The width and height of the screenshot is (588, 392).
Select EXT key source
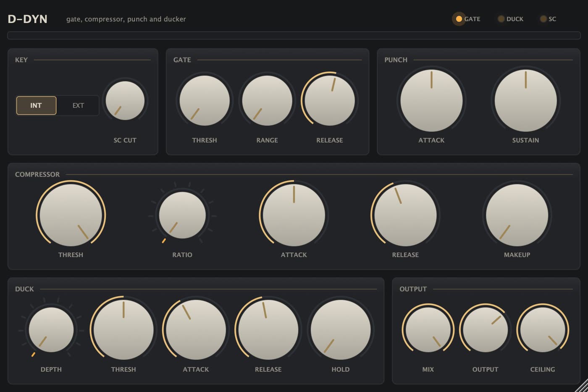click(78, 105)
